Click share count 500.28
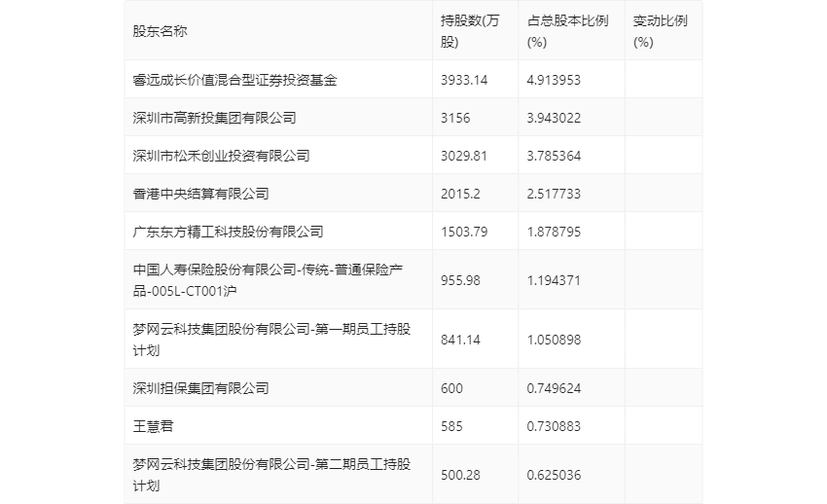 point(460,475)
